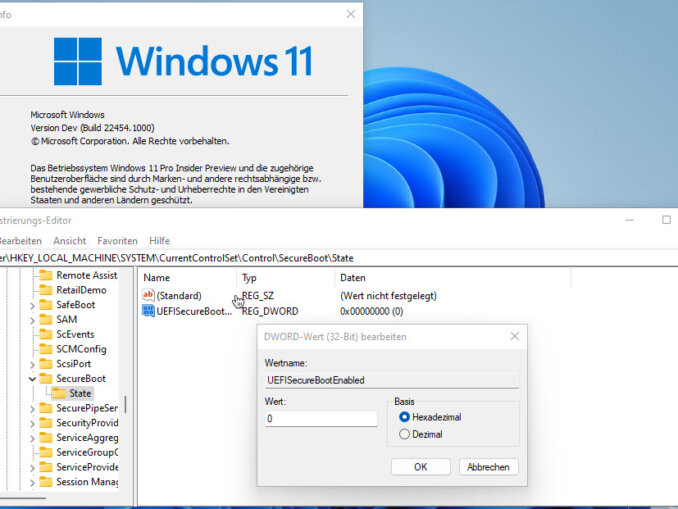This screenshot has width=678, height=509.
Task: Select the SecurityProviders folder icon
Action: (46, 423)
